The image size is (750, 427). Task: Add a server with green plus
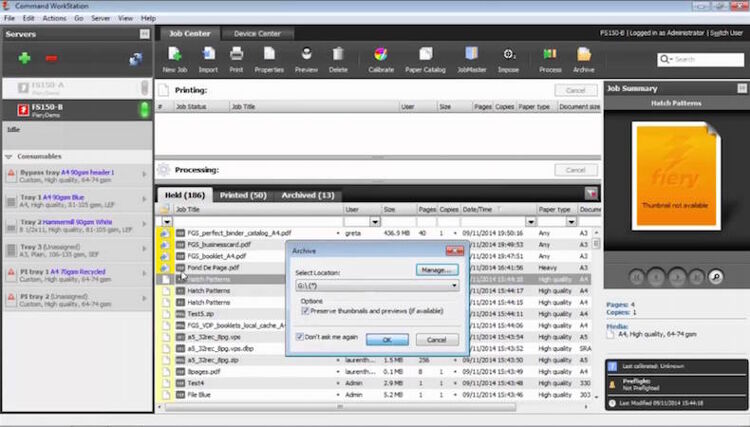(24, 58)
